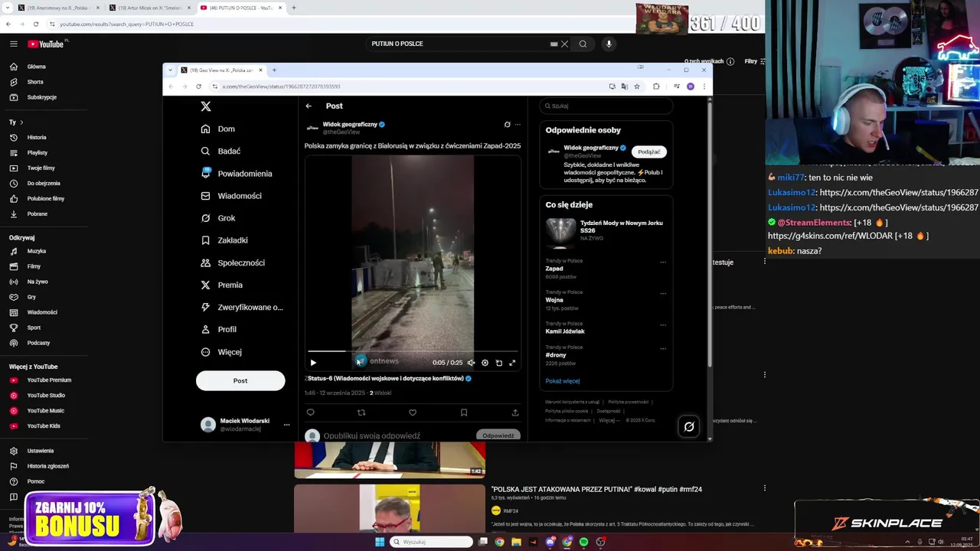Viewport: 980px width, 551px height.
Task: Expand Więcej (more) in X sidebar
Action: (x=221, y=352)
